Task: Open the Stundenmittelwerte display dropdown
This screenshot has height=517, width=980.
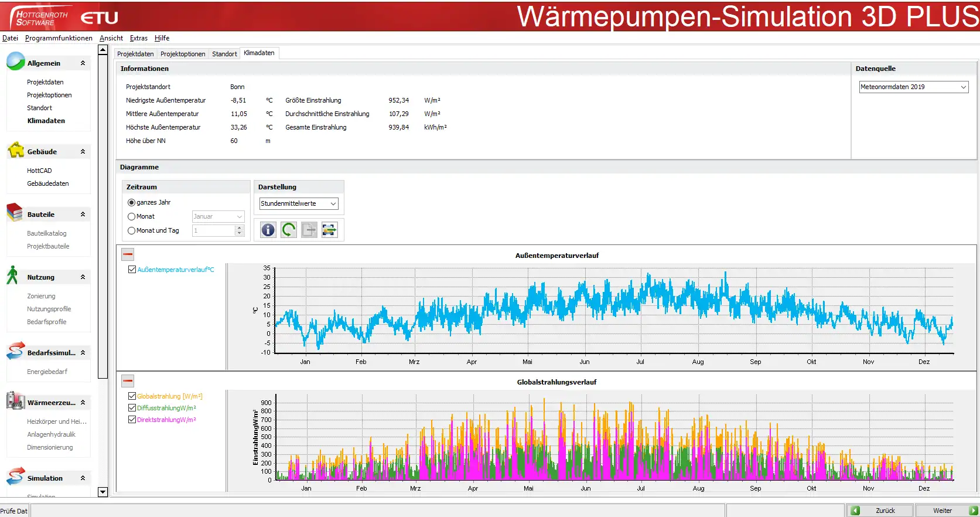Action: click(x=298, y=203)
